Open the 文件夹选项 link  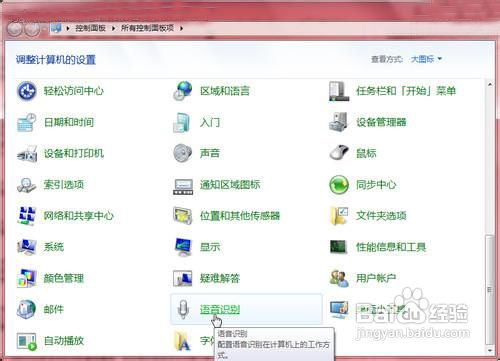381,216
